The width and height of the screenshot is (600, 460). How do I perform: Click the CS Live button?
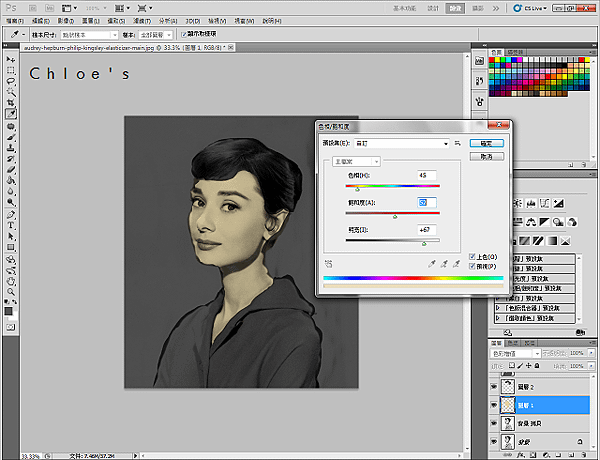tap(530, 8)
